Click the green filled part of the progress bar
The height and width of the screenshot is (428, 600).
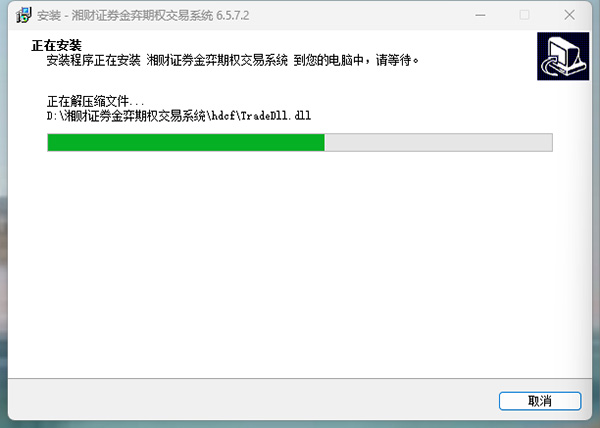tap(186, 142)
